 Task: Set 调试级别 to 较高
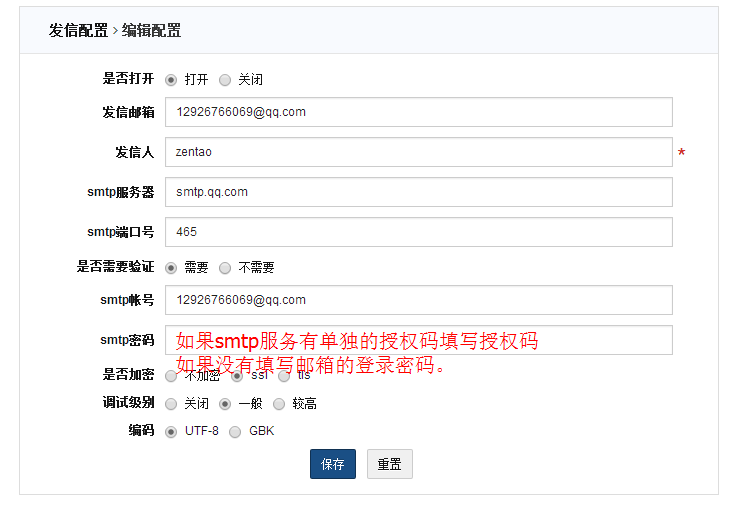[279, 404]
